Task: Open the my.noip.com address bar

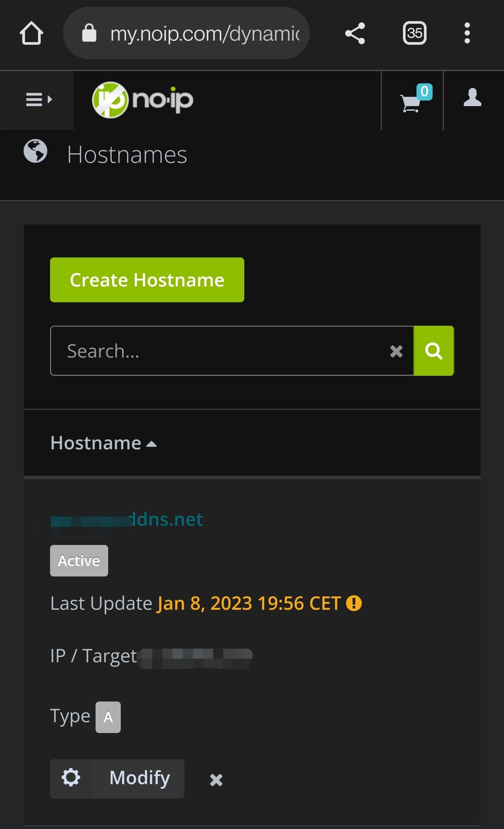Action: pyautogui.click(x=186, y=33)
